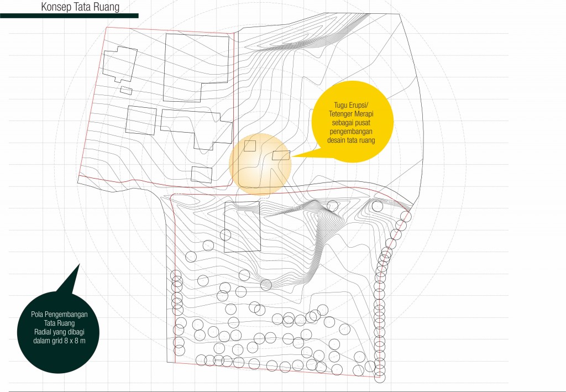This screenshot has width=566, height=392.
Task: Click the yellow 'Tugu Erupsi/ Tetenger Merapi' callout bubble
Action: [352, 122]
